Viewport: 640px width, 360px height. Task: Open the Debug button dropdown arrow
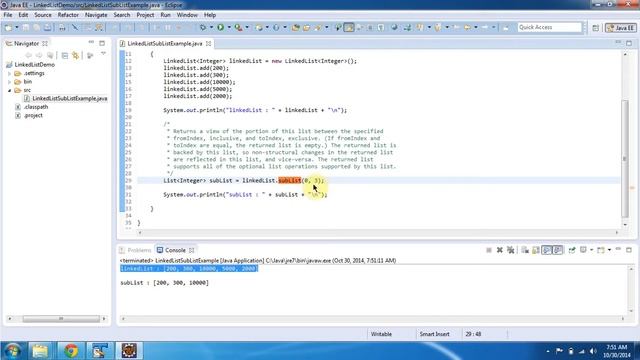pyautogui.click(x=211, y=27)
